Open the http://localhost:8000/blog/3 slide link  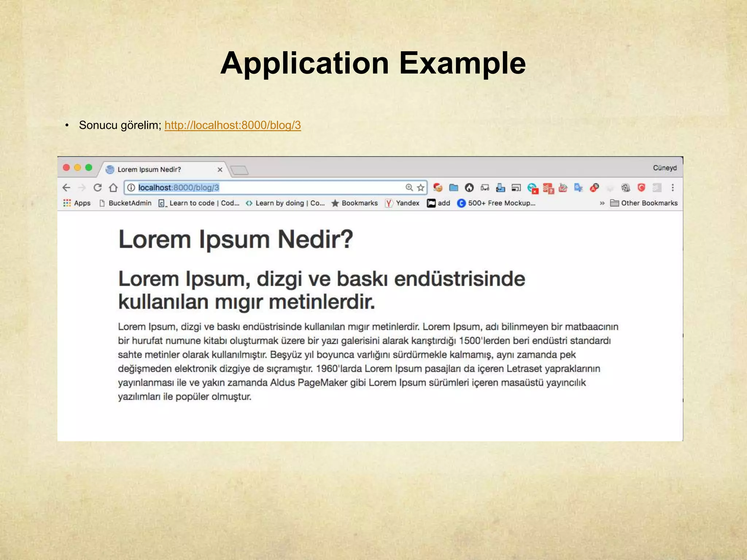pyautogui.click(x=233, y=125)
